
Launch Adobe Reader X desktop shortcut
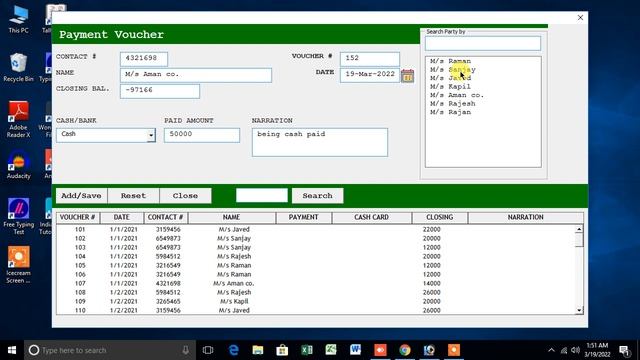tap(18, 119)
